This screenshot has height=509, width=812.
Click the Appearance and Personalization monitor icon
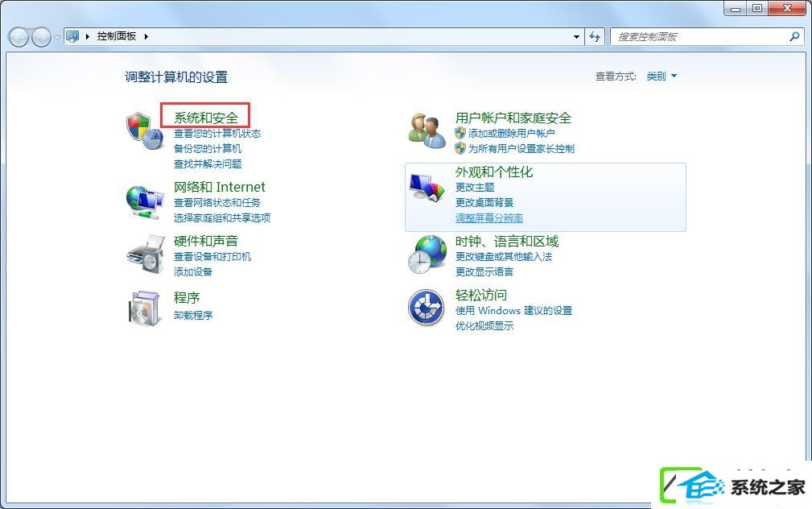pyautogui.click(x=427, y=187)
